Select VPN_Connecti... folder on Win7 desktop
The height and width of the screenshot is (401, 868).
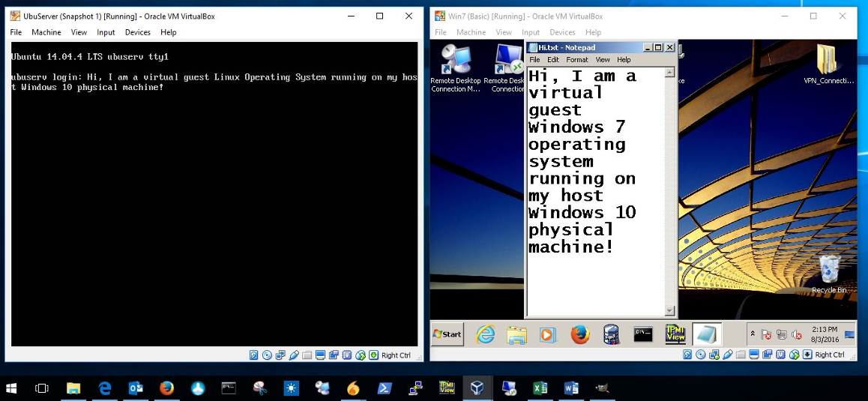click(829, 64)
